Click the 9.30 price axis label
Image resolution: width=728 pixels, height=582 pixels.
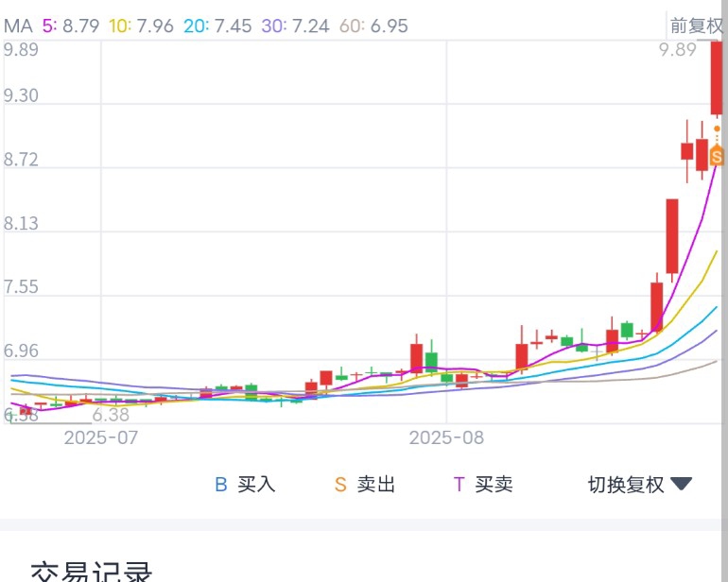click(21, 95)
